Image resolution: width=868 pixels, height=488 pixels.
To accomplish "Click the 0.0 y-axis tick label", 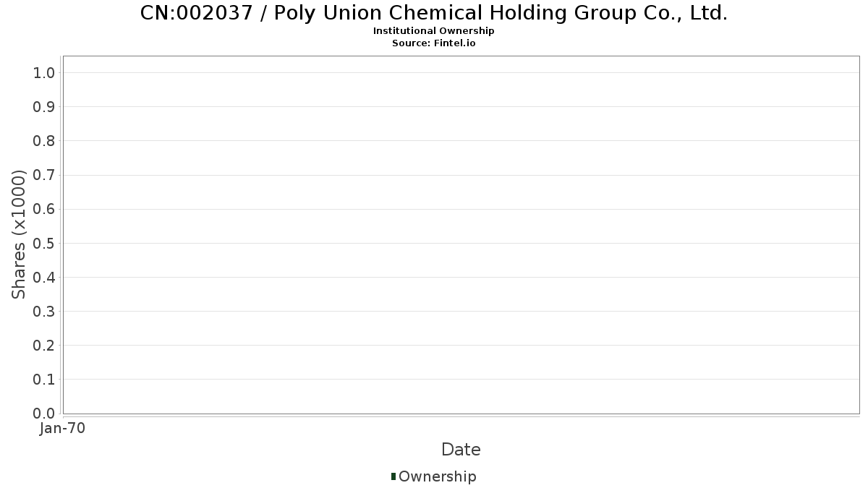I will [44, 414].
